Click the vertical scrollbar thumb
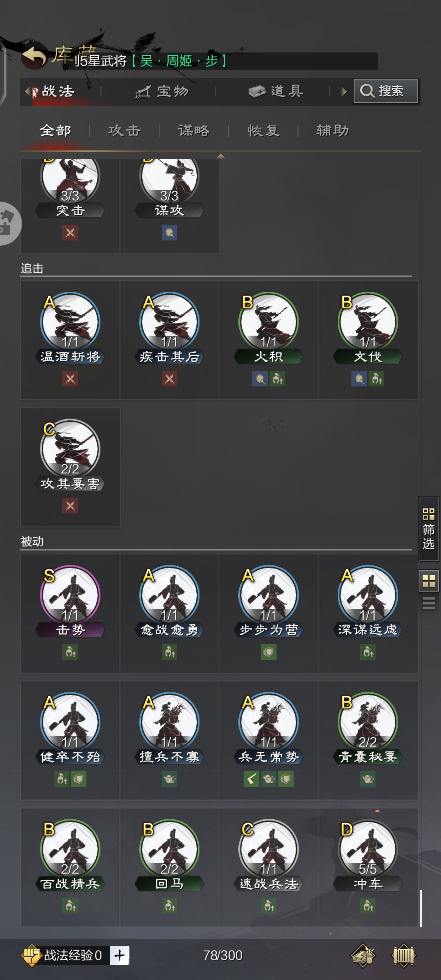This screenshot has width=441, height=980. [x=421, y=908]
